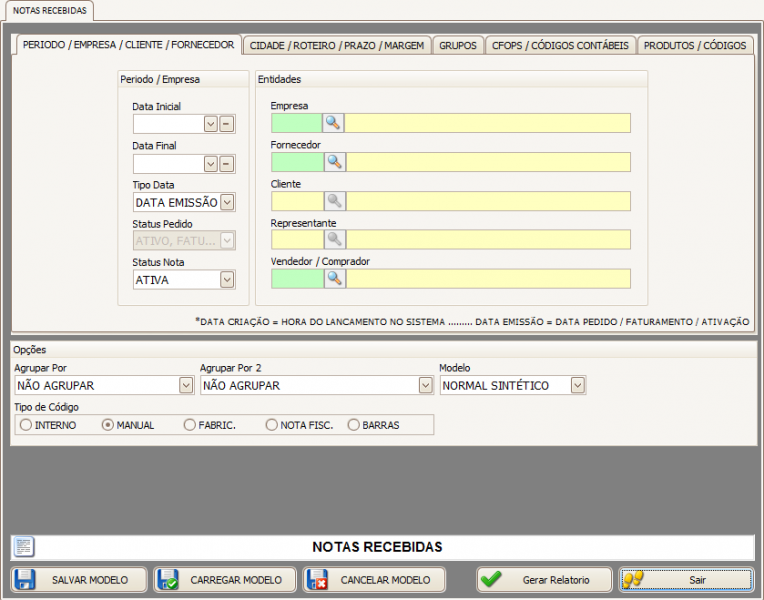Click the Fornecedor search magnifier icon

pos(333,162)
